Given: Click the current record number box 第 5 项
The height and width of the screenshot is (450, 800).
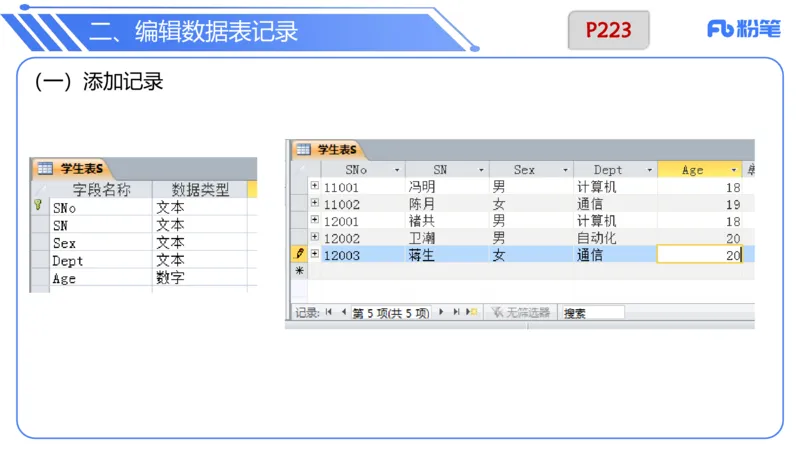Looking at the screenshot, I should pyautogui.click(x=391, y=313).
